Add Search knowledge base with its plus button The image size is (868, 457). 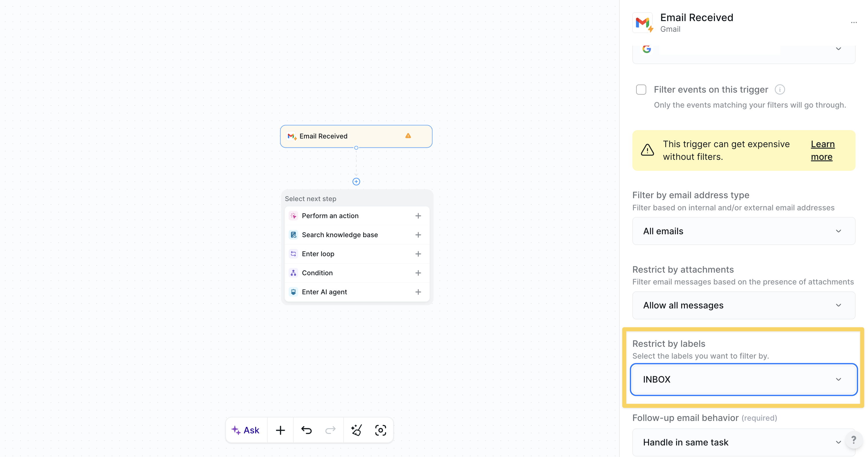(418, 235)
